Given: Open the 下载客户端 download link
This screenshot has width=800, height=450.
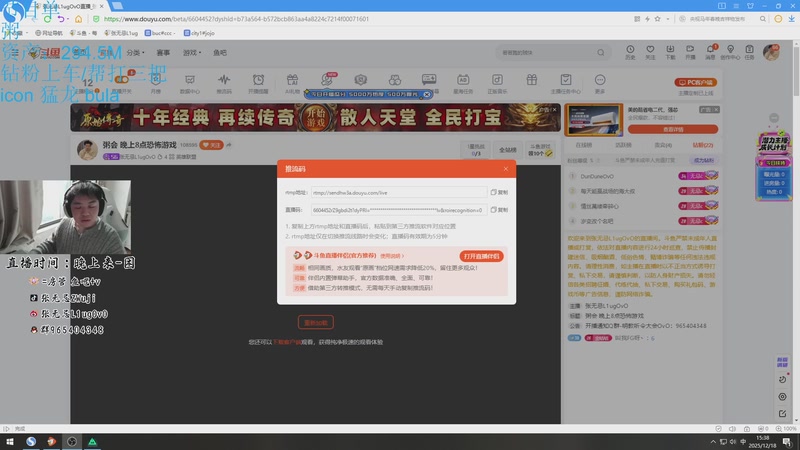Looking at the screenshot, I should tap(287, 342).
